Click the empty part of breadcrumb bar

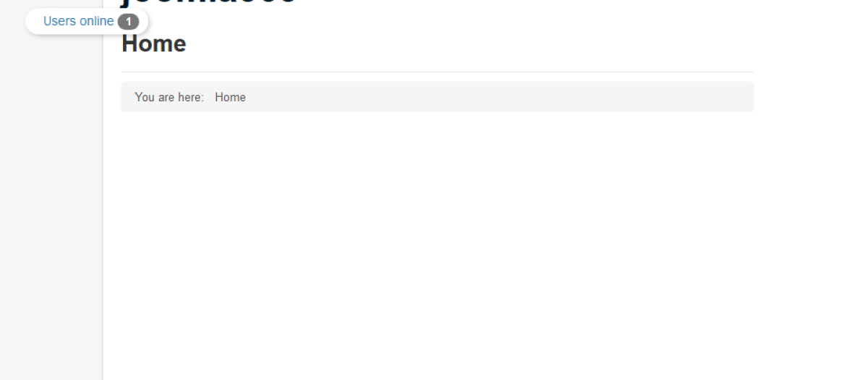499,97
